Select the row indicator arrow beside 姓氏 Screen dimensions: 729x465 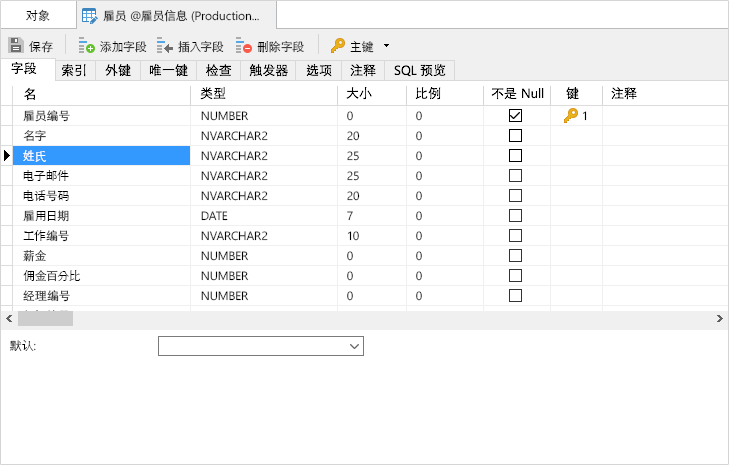pyautogui.click(x=7, y=156)
